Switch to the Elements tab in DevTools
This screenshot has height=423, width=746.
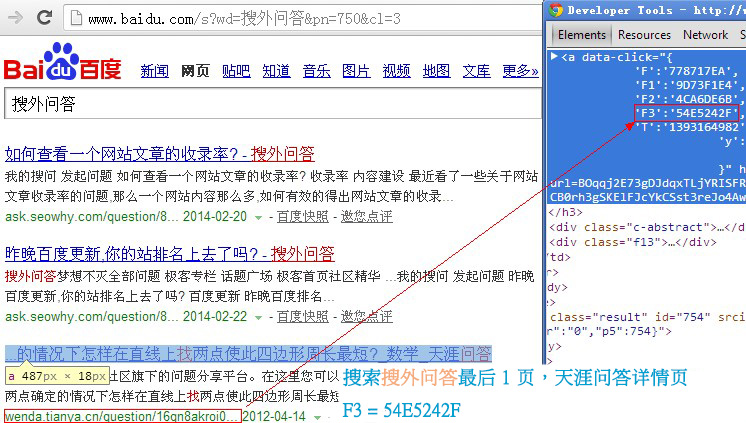coord(581,35)
